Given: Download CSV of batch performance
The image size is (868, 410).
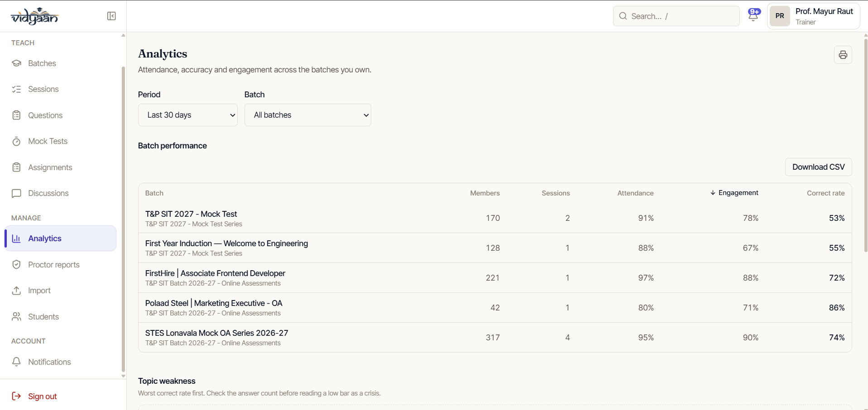Looking at the screenshot, I should [x=818, y=167].
